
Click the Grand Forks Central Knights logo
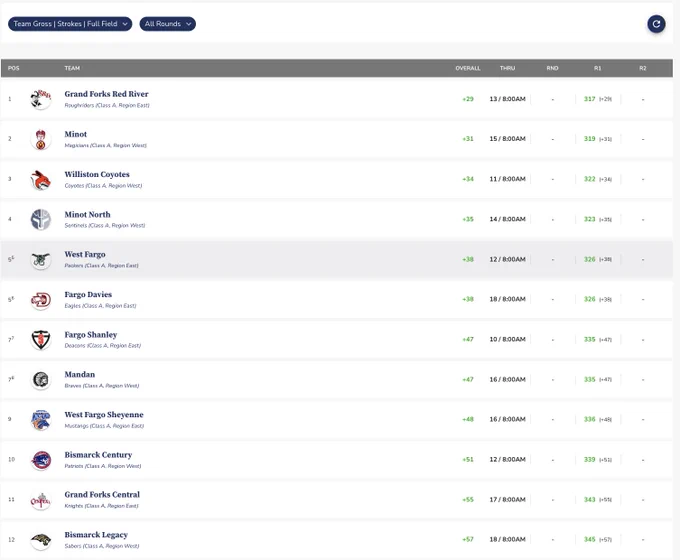(x=41, y=500)
